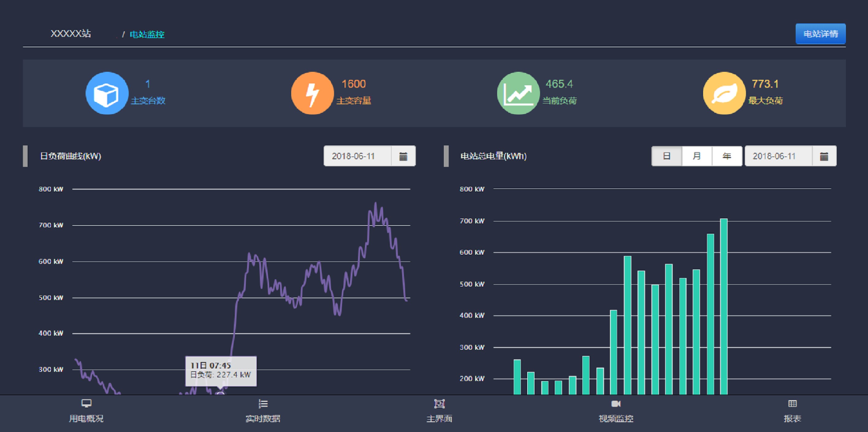Click the blue cube transformer count icon
Image resolution: width=868 pixels, height=432 pixels.
click(x=107, y=93)
